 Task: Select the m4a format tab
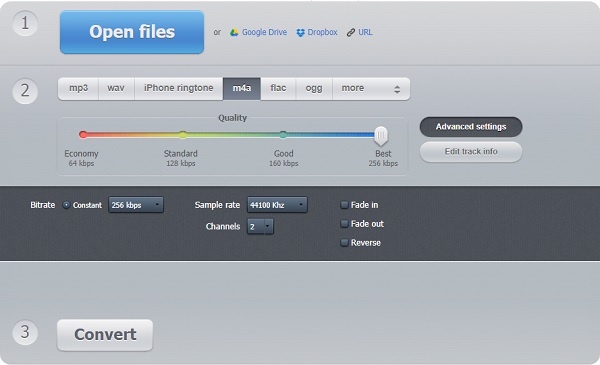242,88
